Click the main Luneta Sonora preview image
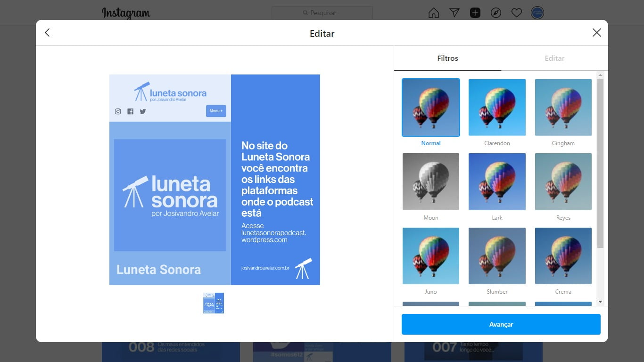 coord(215,180)
